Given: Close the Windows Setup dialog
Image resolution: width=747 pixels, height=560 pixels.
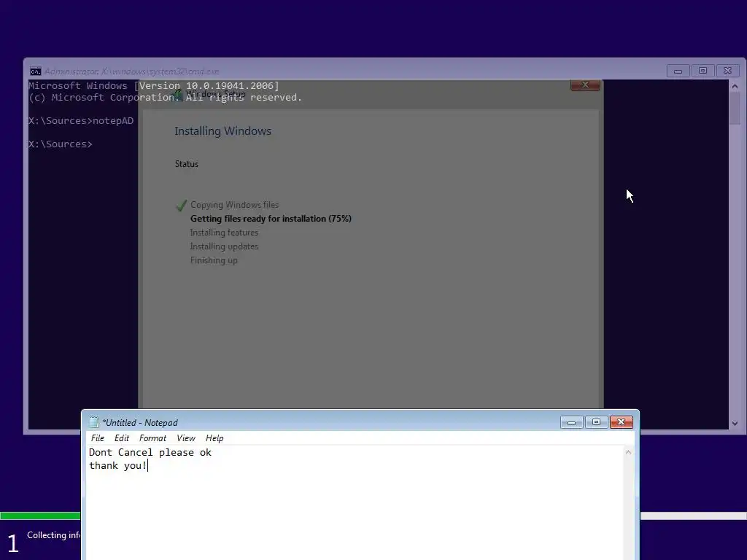Looking at the screenshot, I should [585, 85].
